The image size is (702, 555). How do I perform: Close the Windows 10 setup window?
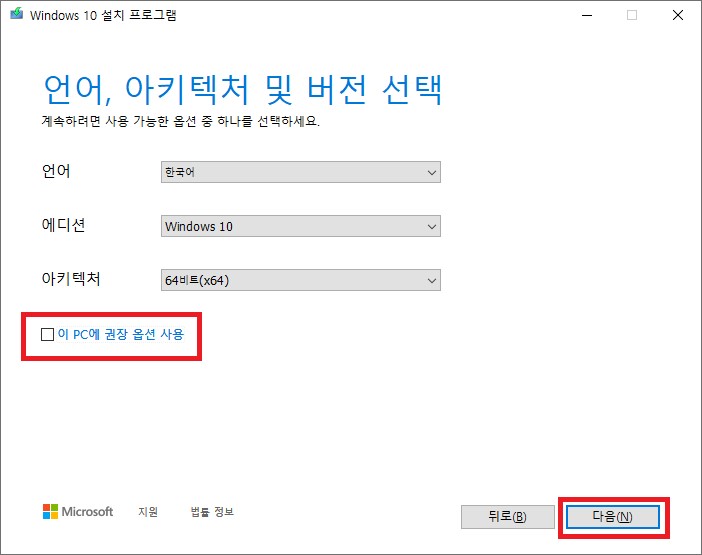678,15
